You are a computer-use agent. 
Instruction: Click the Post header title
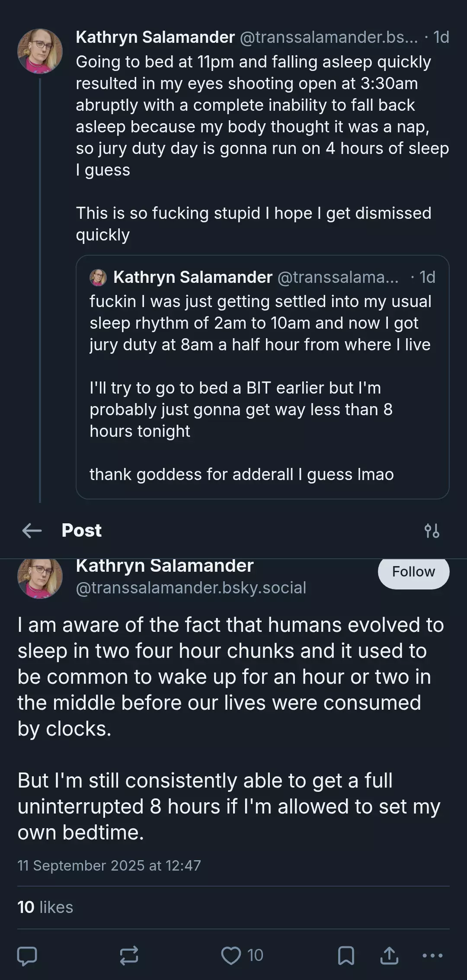(82, 530)
